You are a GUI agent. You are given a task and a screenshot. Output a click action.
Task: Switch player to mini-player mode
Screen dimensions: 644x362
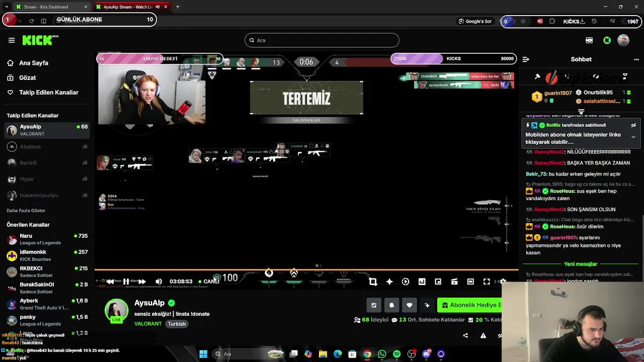click(x=438, y=282)
